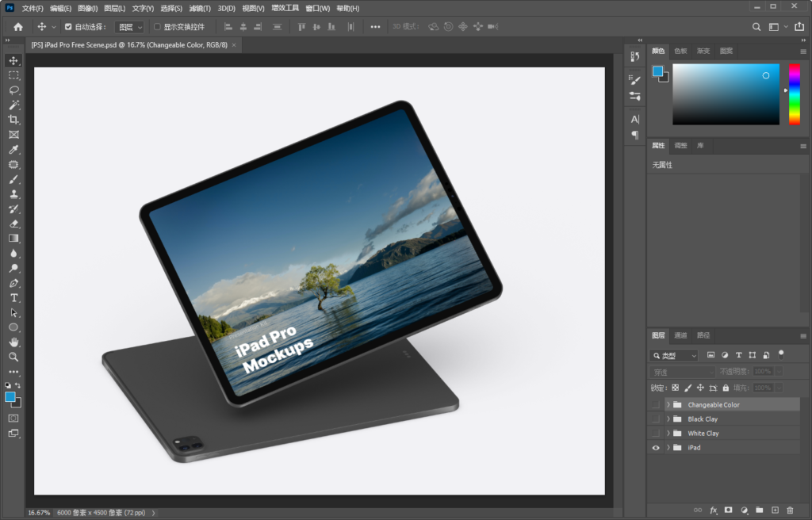Screen dimensions: 812x520
Task: Click the status bar arrow next to document size
Action: click(153, 513)
